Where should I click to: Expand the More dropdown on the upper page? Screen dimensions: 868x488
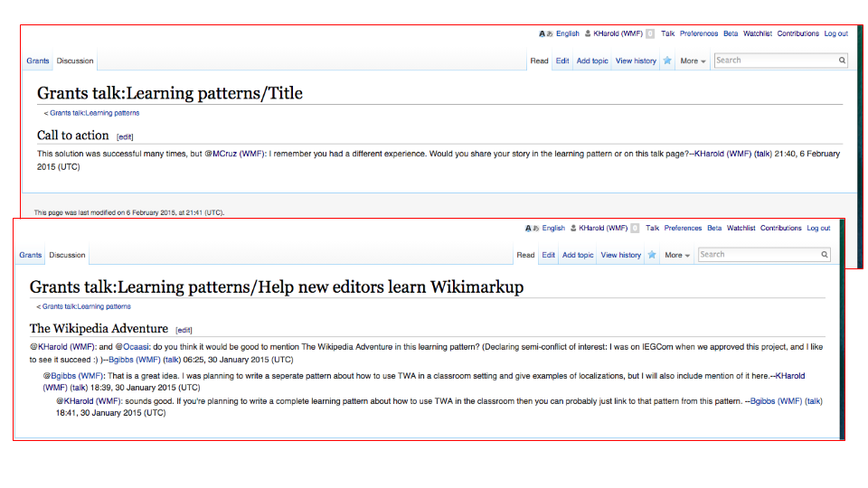(693, 61)
